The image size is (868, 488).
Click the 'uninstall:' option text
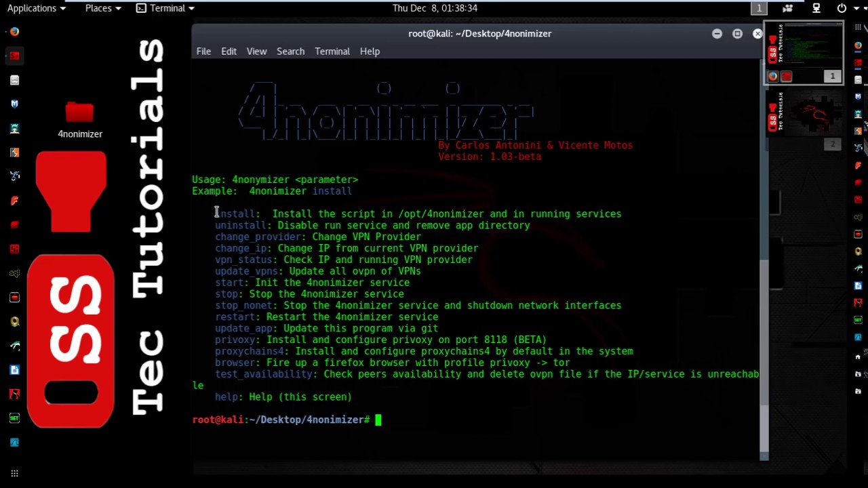tap(243, 226)
